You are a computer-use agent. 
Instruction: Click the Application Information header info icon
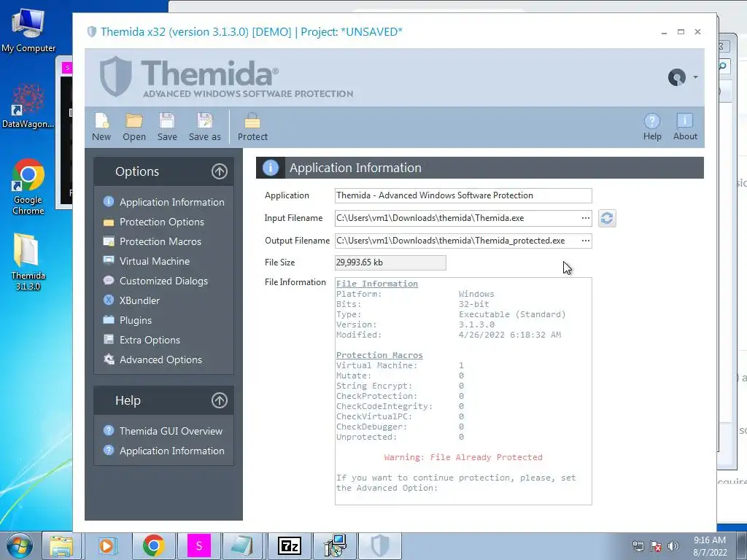click(270, 168)
